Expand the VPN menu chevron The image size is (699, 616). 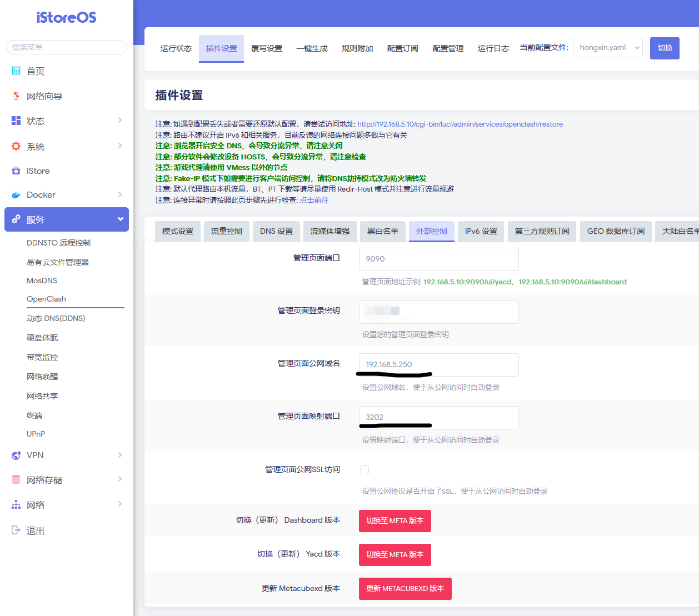[x=120, y=455]
